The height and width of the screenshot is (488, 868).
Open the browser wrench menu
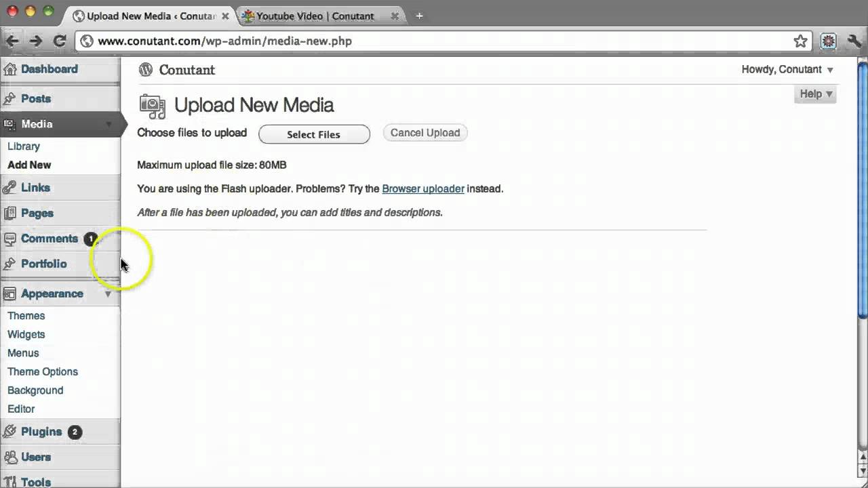pyautogui.click(x=854, y=41)
